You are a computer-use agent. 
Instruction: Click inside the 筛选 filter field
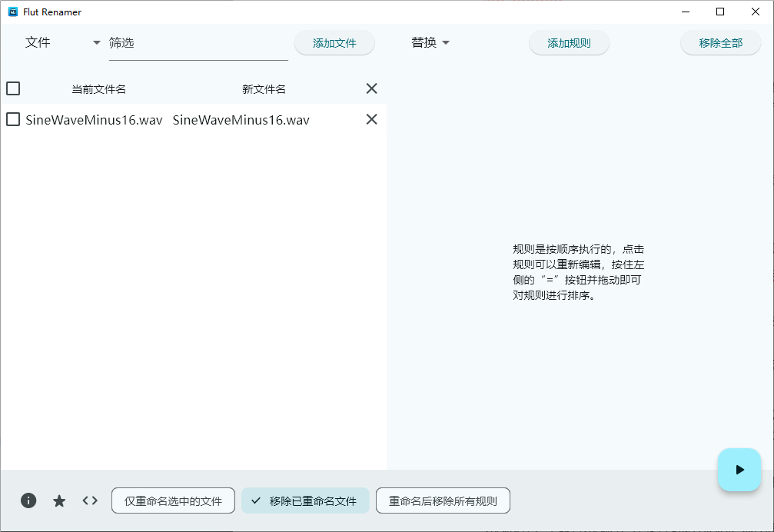tap(192, 43)
